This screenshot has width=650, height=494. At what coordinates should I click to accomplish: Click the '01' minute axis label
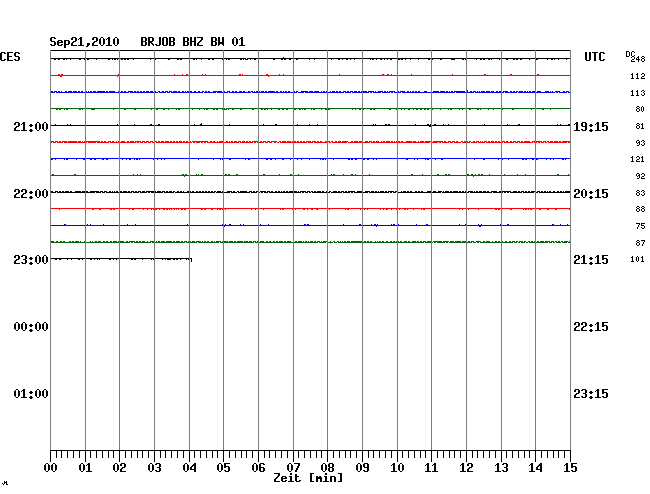pos(85,468)
